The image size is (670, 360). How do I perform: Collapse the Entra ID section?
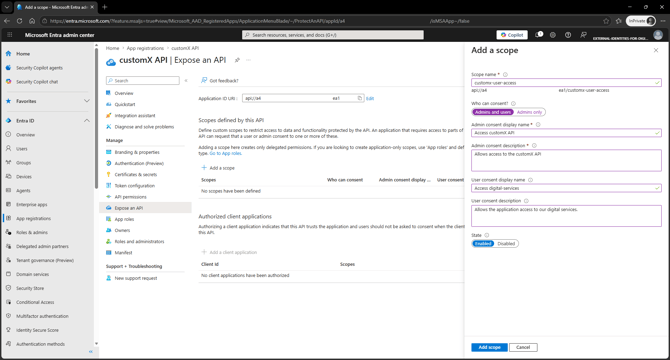coord(87,121)
